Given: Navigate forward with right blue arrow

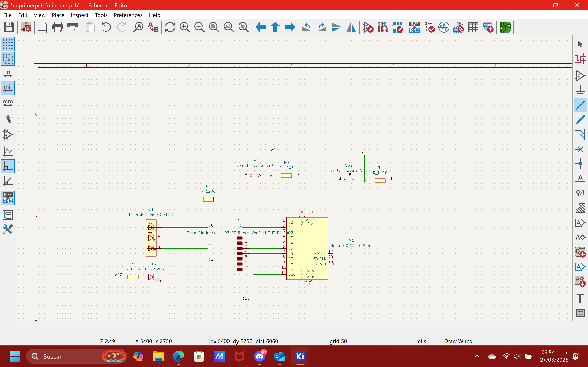Looking at the screenshot, I should (290, 27).
